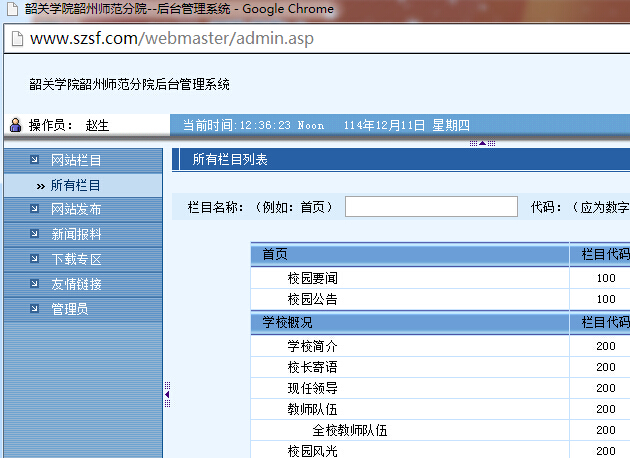Select the 校长寄语 row
Screen dimensions: 630x458
click(440, 367)
